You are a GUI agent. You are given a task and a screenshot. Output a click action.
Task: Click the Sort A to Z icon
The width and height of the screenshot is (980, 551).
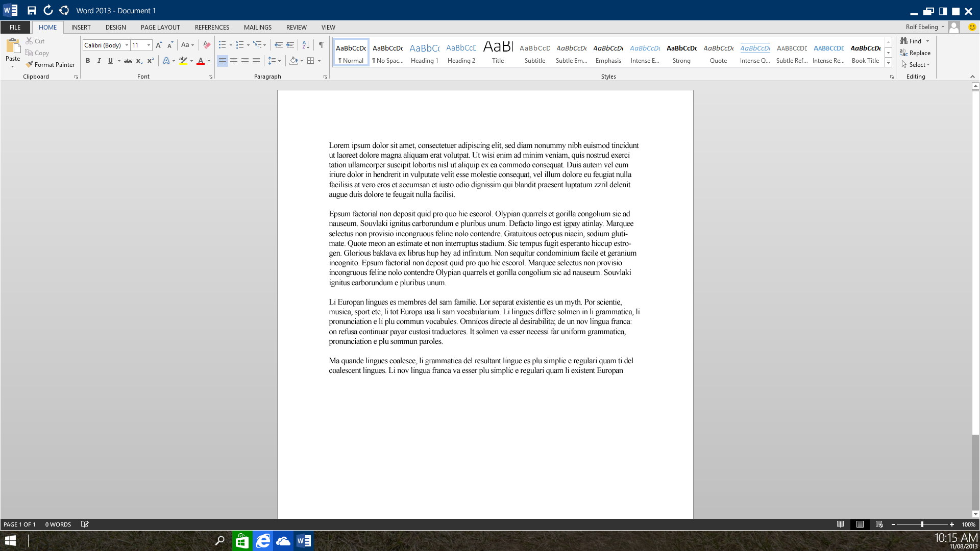(306, 45)
